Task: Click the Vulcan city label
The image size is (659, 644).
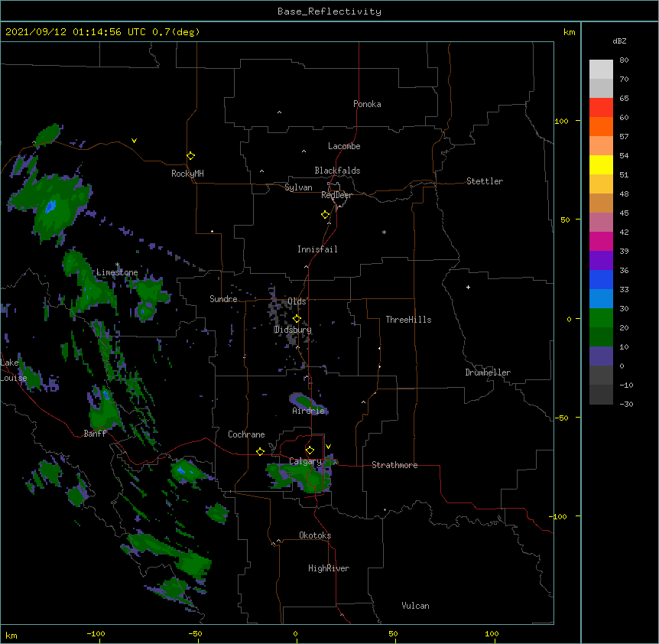Action: click(415, 606)
